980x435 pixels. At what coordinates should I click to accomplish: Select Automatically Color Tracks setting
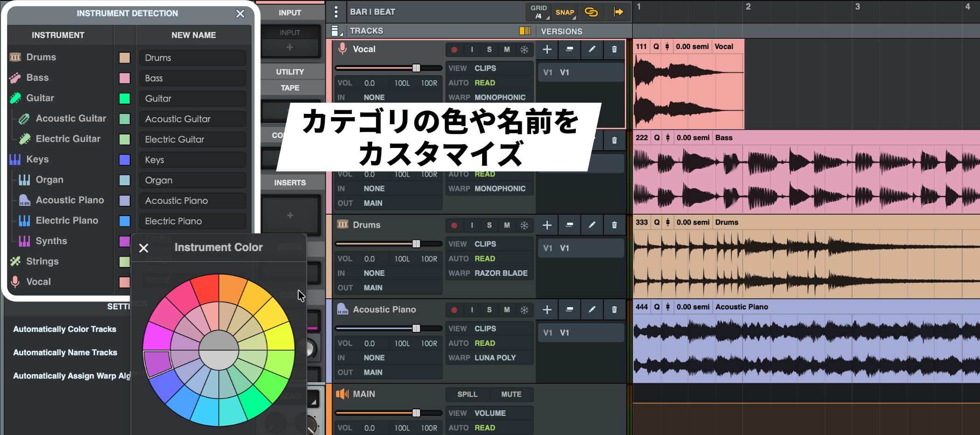click(65, 329)
